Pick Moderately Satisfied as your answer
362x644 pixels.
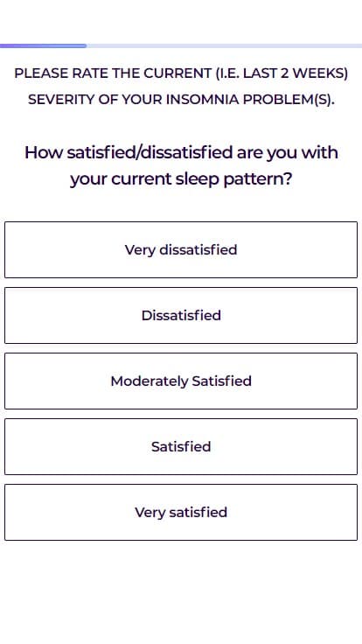pyautogui.click(x=181, y=381)
